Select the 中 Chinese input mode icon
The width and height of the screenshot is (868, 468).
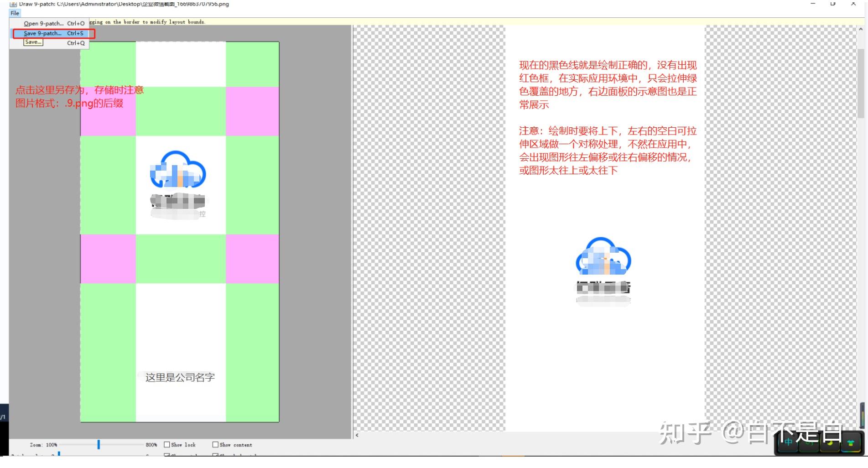pos(788,442)
